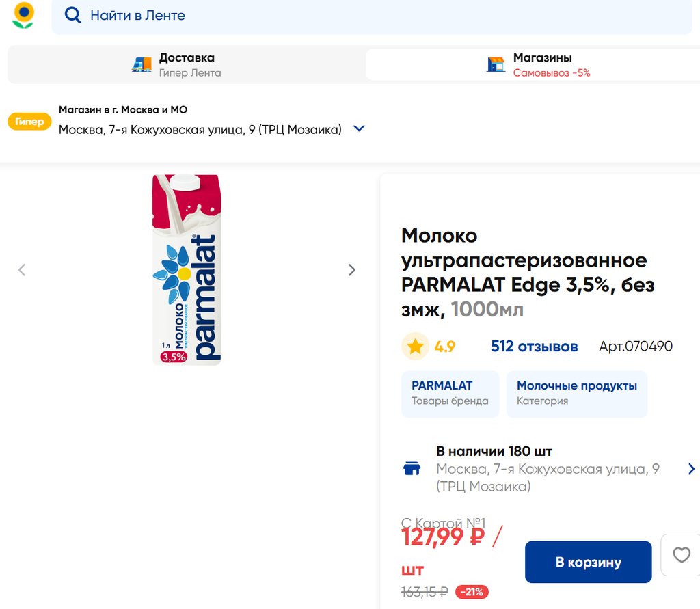Click the yellow rating star icon
The image size is (700, 609).
click(x=415, y=347)
